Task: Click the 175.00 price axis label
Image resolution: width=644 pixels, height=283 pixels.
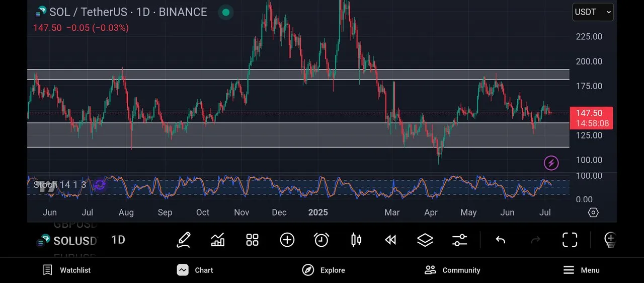Action: click(589, 86)
